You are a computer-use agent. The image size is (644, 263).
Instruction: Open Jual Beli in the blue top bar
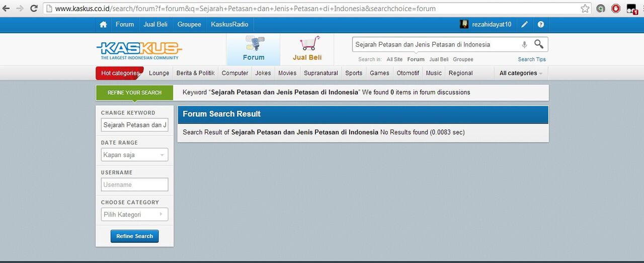pos(156,24)
